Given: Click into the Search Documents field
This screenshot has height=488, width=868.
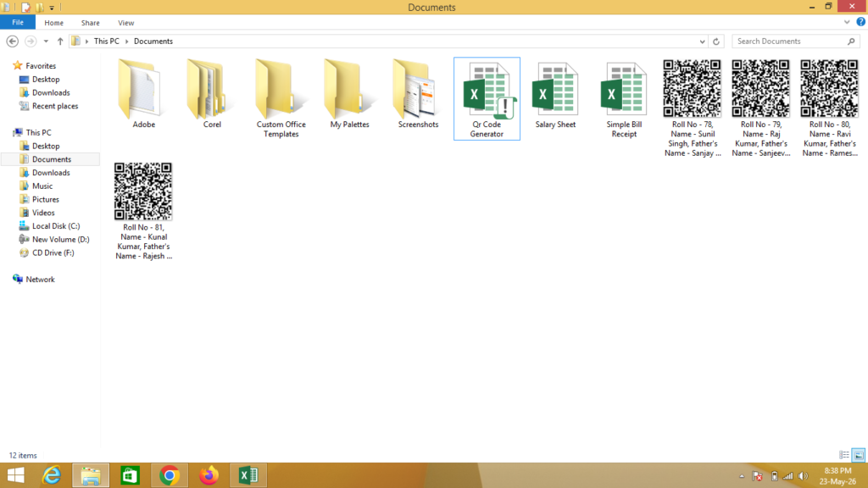Looking at the screenshot, I should (795, 42).
